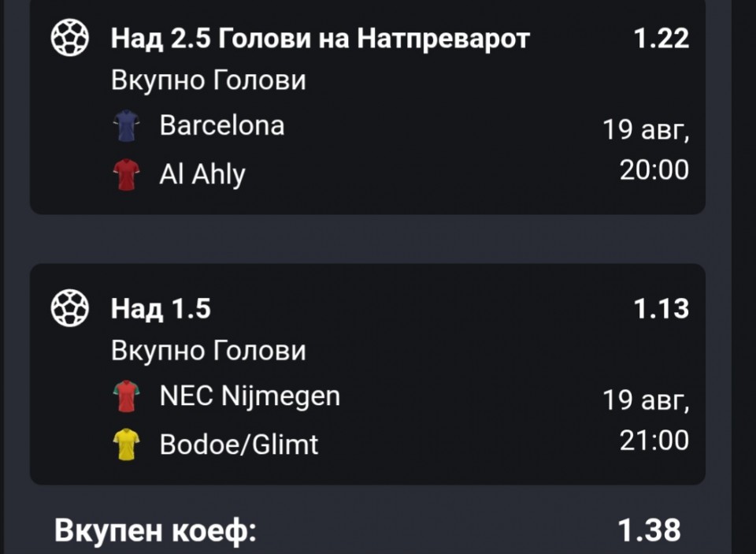Click Вкупно Голови under the Barcelona bet
This screenshot has height=554, width=756.
click(208, 80)
